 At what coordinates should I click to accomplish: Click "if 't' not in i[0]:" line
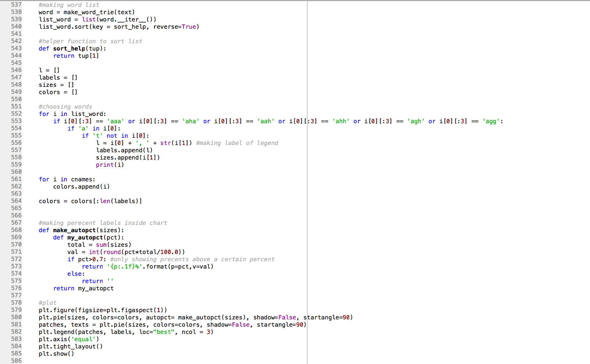[x=115, y=136]
